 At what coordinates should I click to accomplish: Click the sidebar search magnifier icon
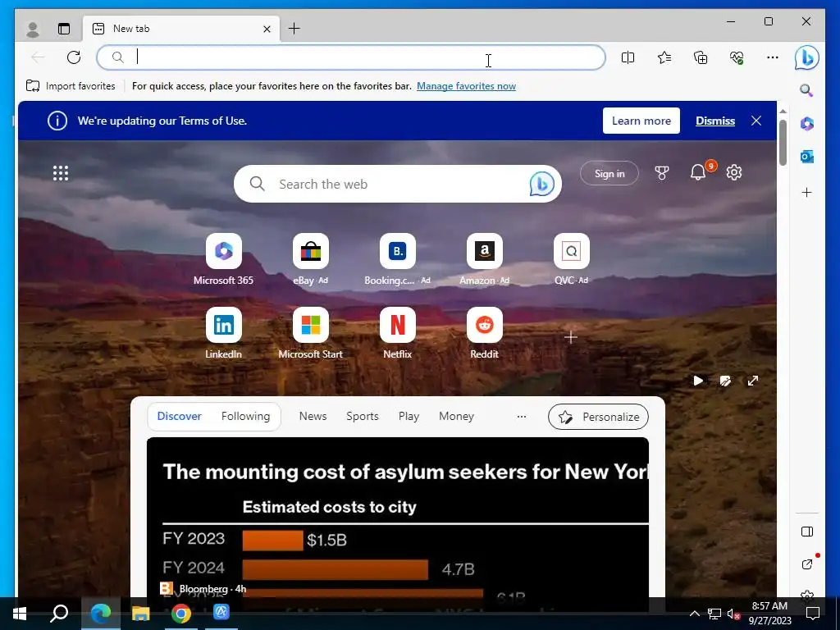click(807, 90)
